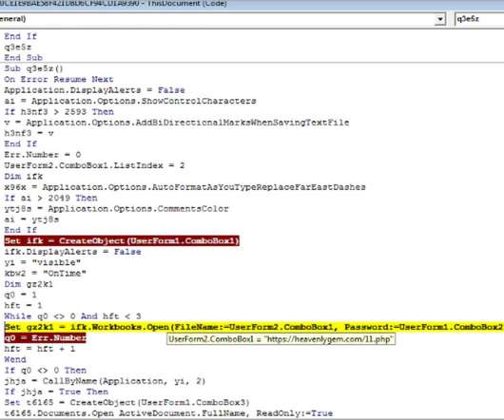Click the red 'q0 = Err.Number' breakpoint line
504x420 pixels.
click(45, 337)
